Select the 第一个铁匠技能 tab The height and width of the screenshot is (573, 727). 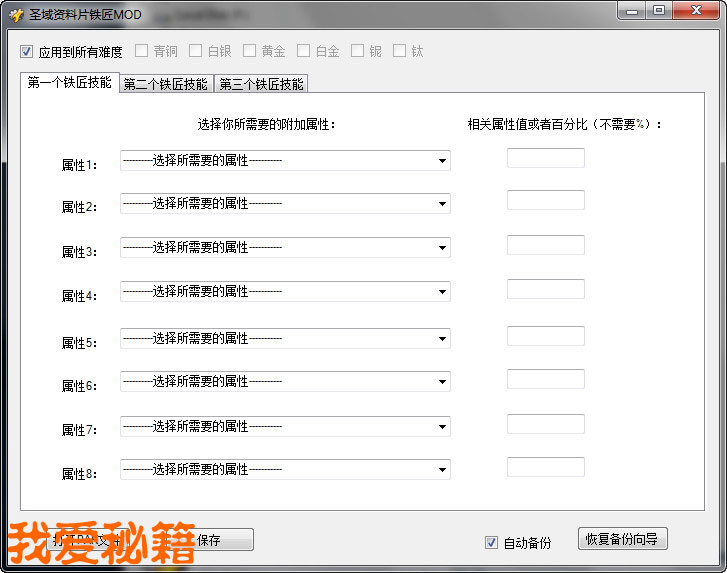[x=69, y=83]
